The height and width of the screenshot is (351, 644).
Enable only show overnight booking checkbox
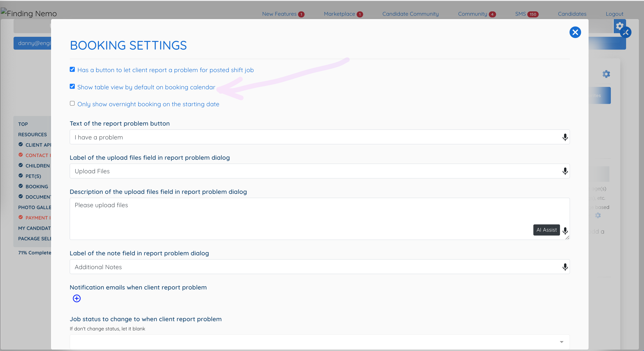coord(72,104)
